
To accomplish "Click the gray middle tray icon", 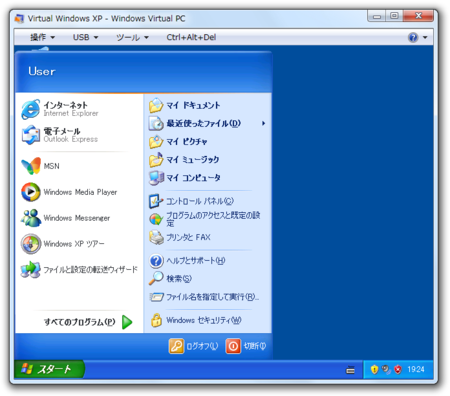I will coord(386,369).
